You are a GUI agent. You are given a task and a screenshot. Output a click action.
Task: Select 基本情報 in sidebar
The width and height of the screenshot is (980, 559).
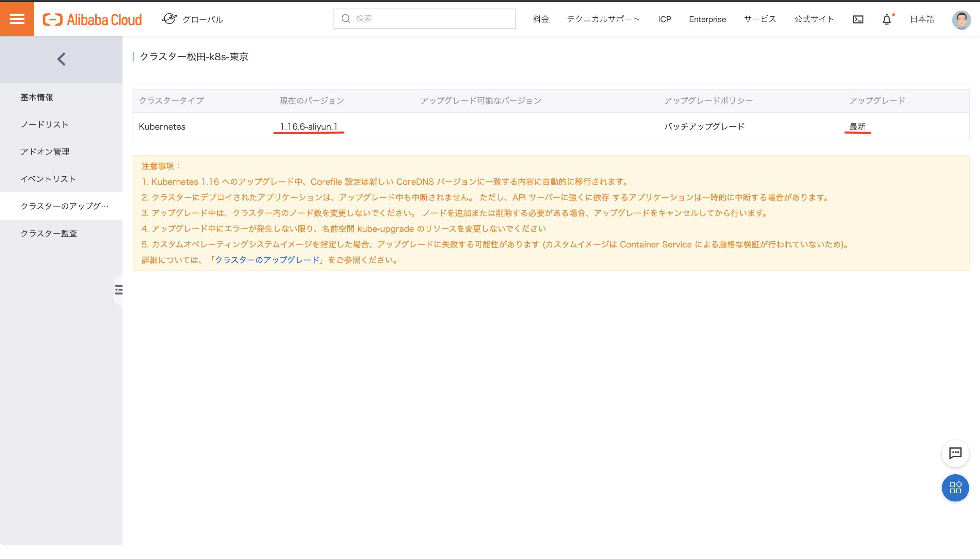point(37,97)
